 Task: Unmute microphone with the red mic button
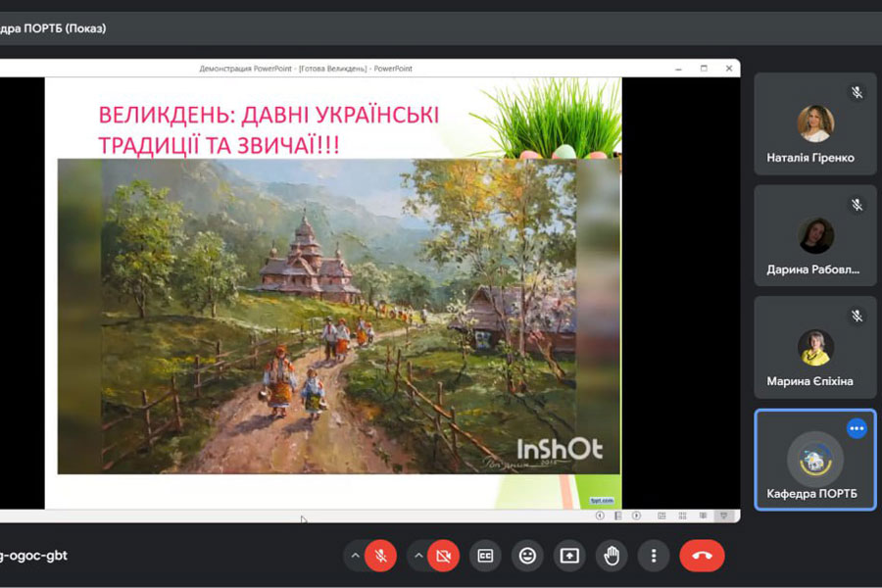click(380, 556)
